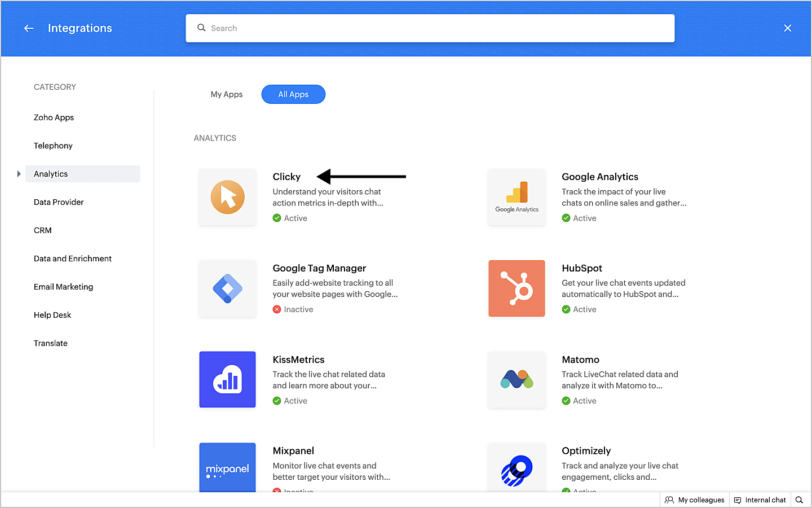
Task: Click the HubSpot integration title
Action: pyautogui.click(x=582, y=268)
